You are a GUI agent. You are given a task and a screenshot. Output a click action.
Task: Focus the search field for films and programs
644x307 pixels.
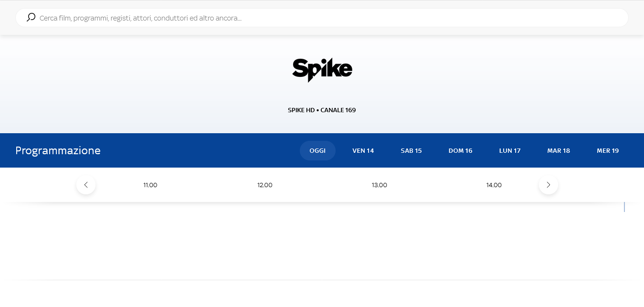[x=322, y=18]
